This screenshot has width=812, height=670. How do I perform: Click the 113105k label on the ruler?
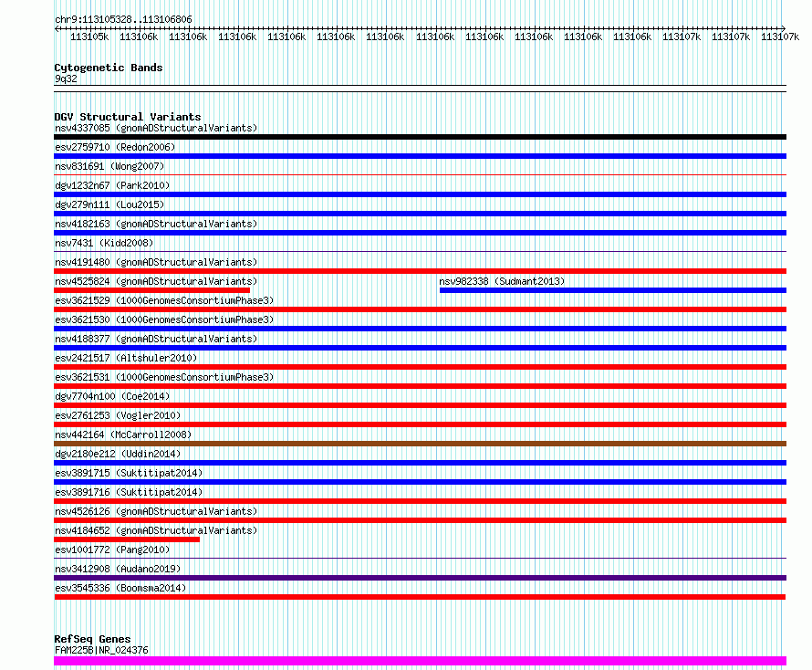click(x=89, y=37)
